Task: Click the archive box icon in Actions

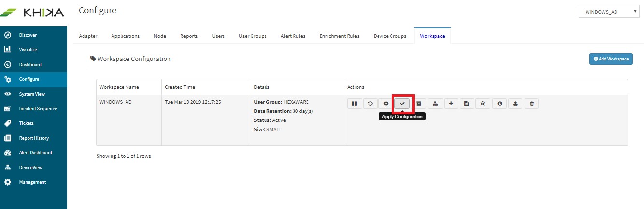Action: click(419, 104)
